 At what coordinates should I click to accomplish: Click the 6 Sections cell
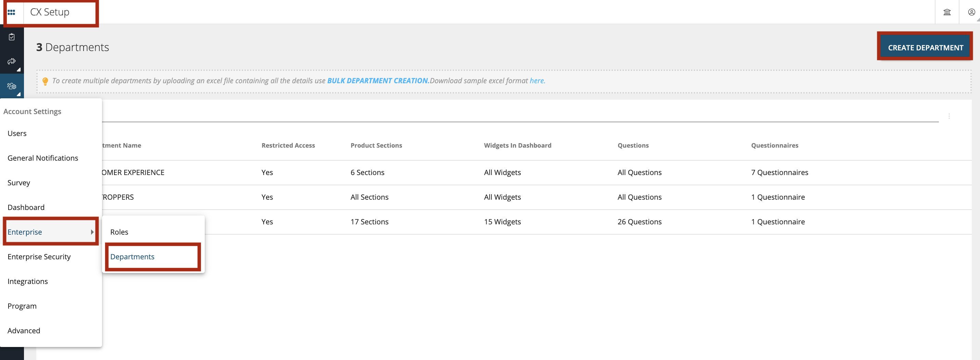click(x=367, y=172)
